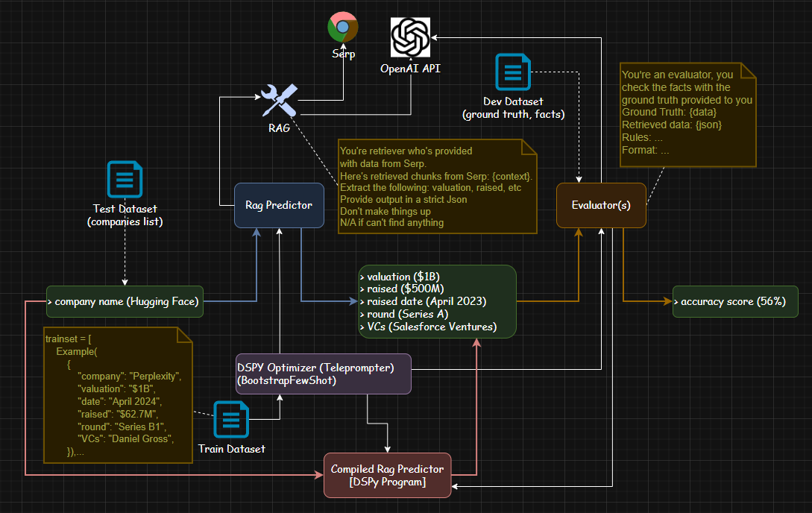812x513 pixels.
Task: Click the 'Test Dataset' label
Action: point(125,209)
